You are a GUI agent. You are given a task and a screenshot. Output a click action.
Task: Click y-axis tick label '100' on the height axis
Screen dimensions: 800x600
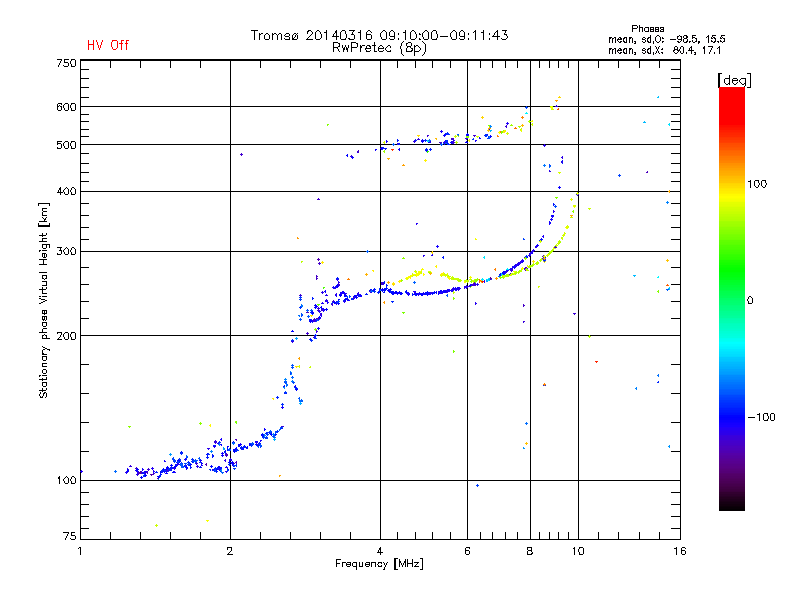pos(67,481)
